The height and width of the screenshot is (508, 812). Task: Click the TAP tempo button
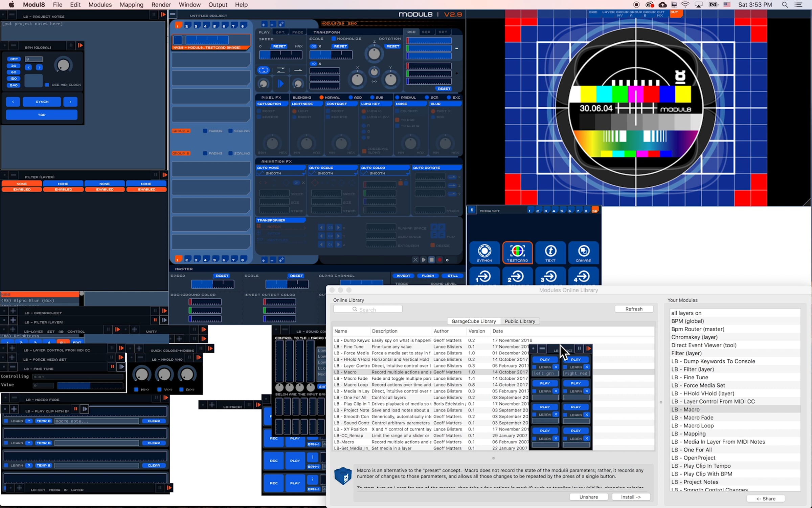(42, 115)
